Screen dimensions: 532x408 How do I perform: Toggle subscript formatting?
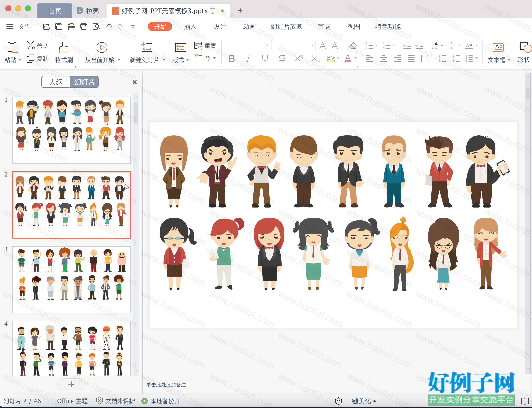(315, 59)
